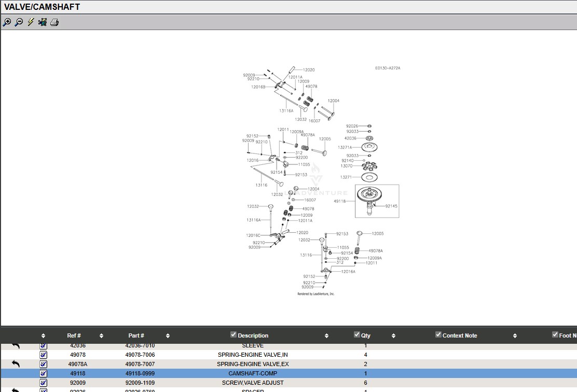Click the 49118 camshaft callout in diagram

339,201
